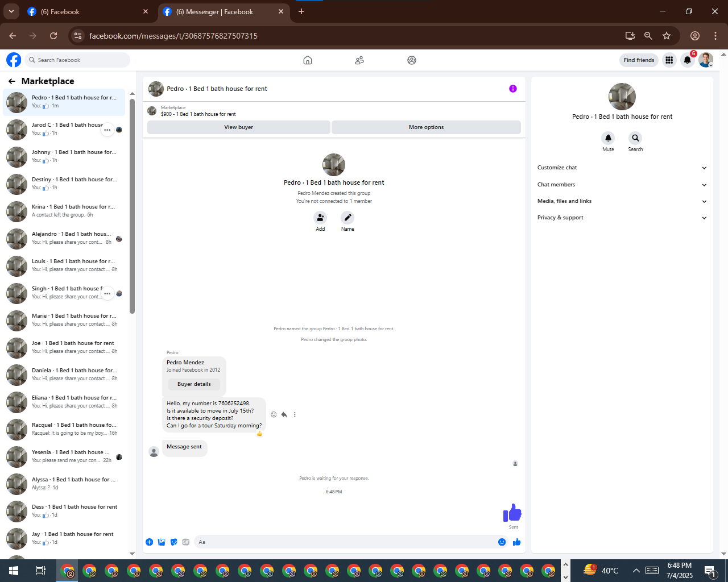Go to Facebook home
Screen dimensions: 728x582
click(308, 60)
